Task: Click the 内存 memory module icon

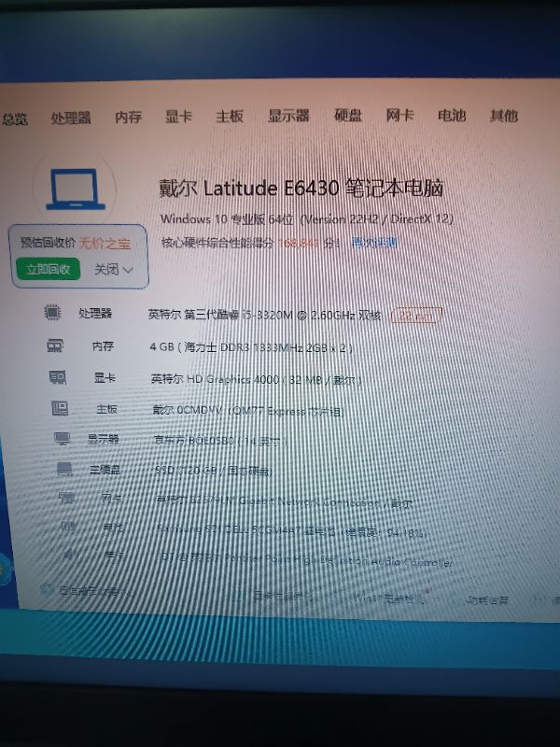Action: click(x=55, y=345)
